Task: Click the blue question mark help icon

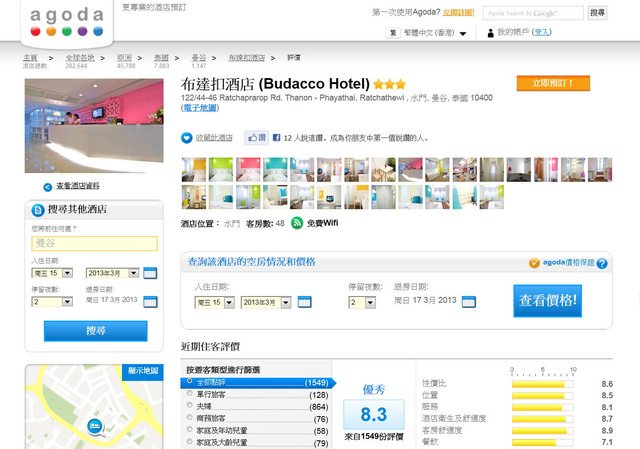Action: tap(602, 263)
